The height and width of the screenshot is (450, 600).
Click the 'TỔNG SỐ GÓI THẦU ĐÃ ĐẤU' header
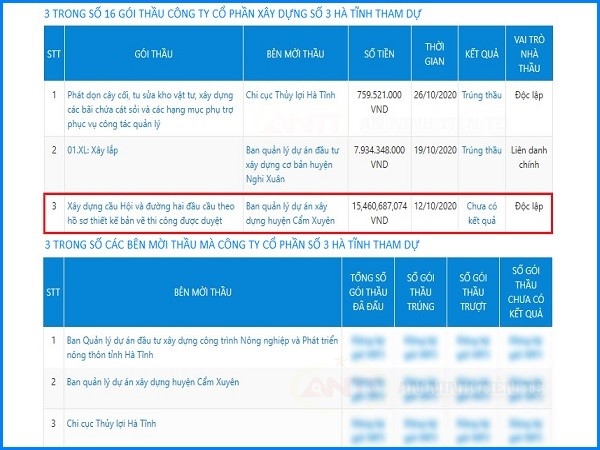368,292
